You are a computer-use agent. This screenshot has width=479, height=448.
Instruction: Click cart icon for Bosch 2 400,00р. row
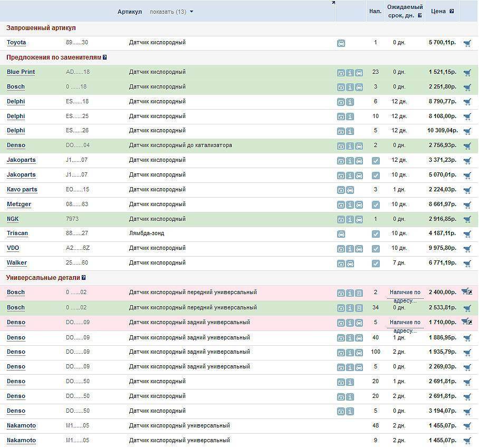[467, 292]
